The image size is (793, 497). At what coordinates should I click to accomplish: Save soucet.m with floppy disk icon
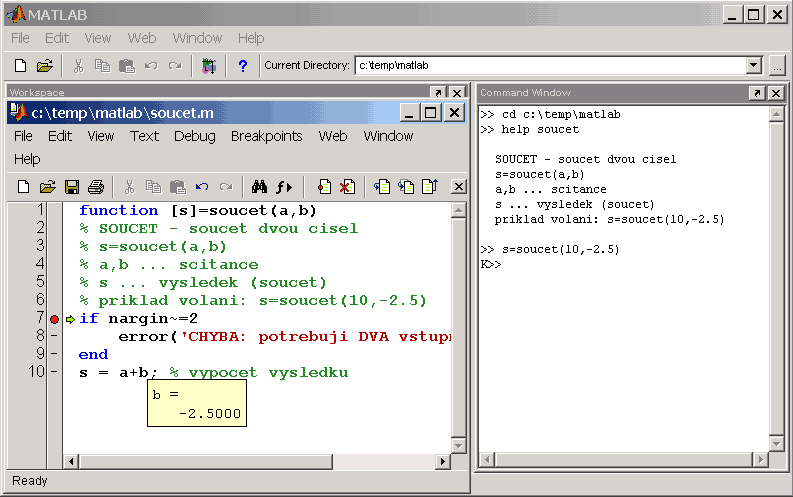pyautogui.click(x=72, y=187)
